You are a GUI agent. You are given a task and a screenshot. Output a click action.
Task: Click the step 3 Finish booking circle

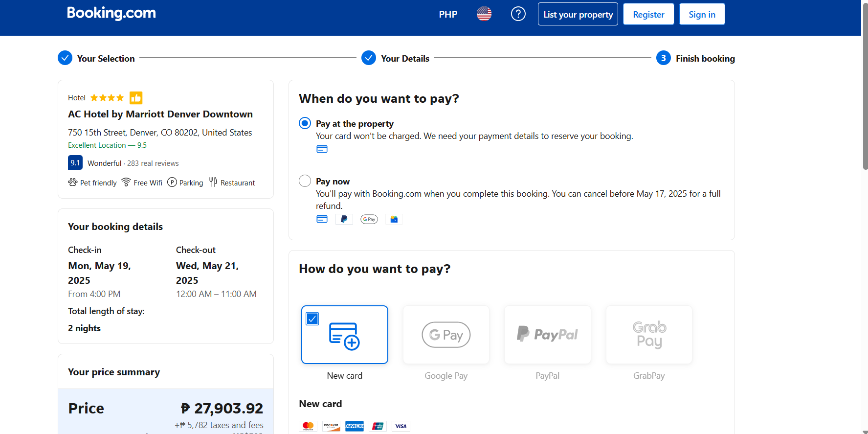664,58
